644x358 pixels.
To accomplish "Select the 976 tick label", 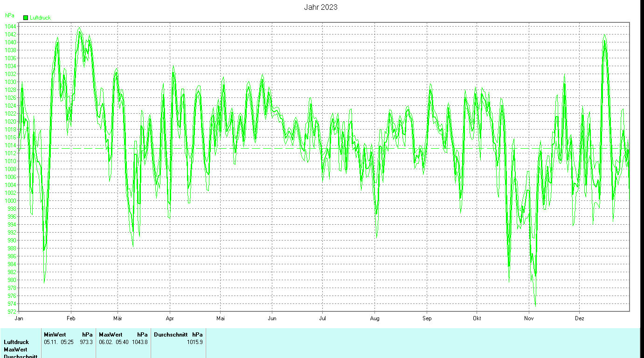I will (x=13, y=296).
